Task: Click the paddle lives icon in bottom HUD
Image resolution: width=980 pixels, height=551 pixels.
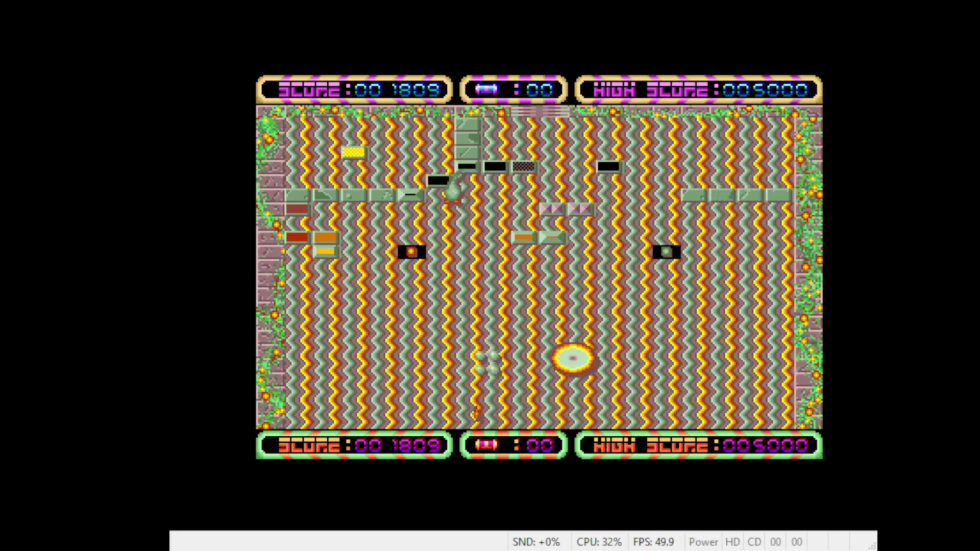Action: pyautogui.click(x=486, y=445)
